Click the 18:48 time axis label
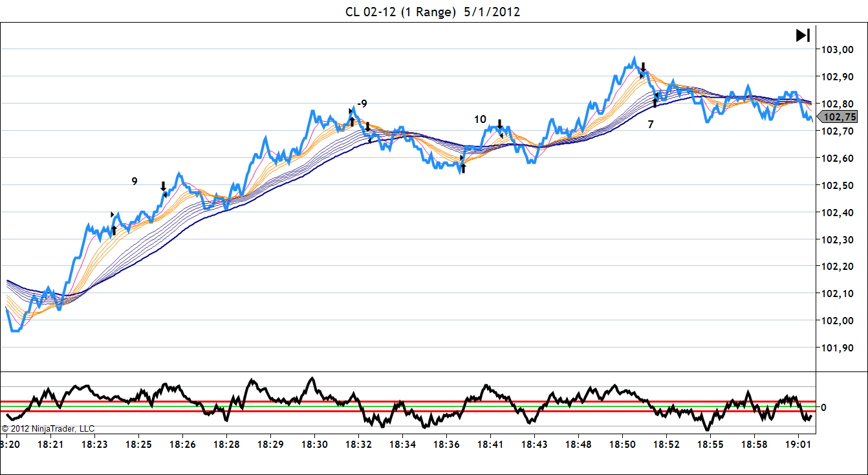 click(x=578, y=445)
